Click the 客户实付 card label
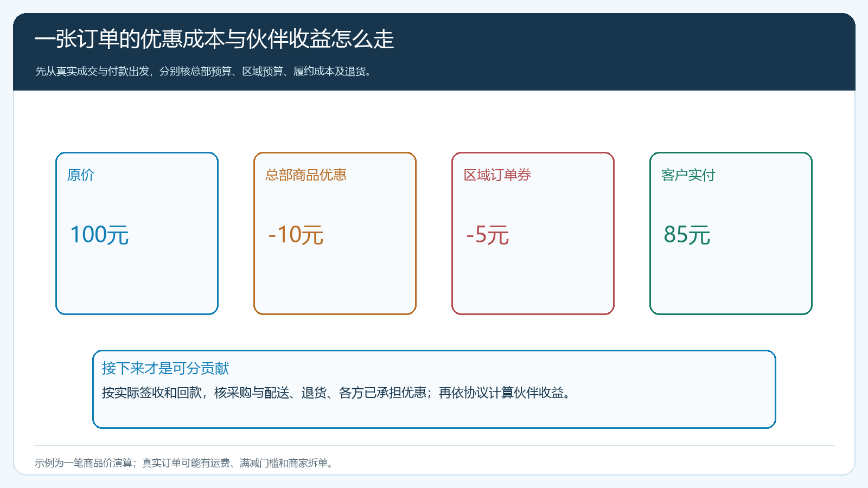The image size is (868, 488). (x=688, y=175)
